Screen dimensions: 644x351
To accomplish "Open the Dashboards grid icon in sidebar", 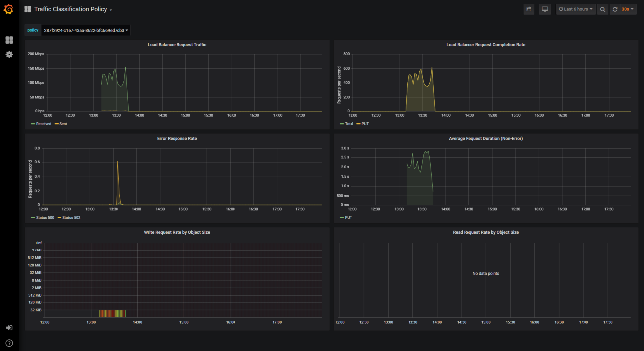I will [9, 40].
